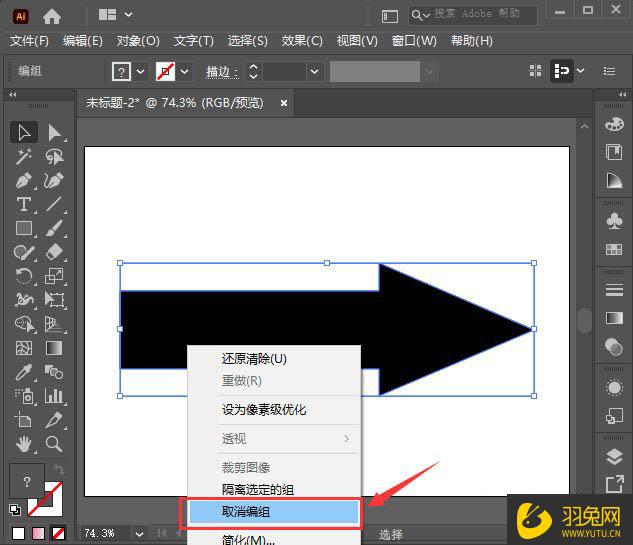Select the Line Segment tool
Viewport: 633px width, 545px height.
[x=54, y=204]
